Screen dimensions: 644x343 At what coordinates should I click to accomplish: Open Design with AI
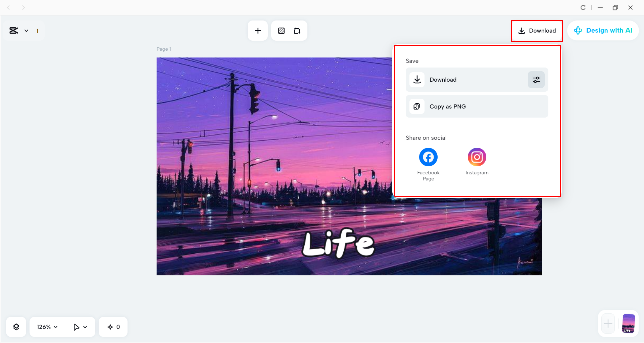603,31
